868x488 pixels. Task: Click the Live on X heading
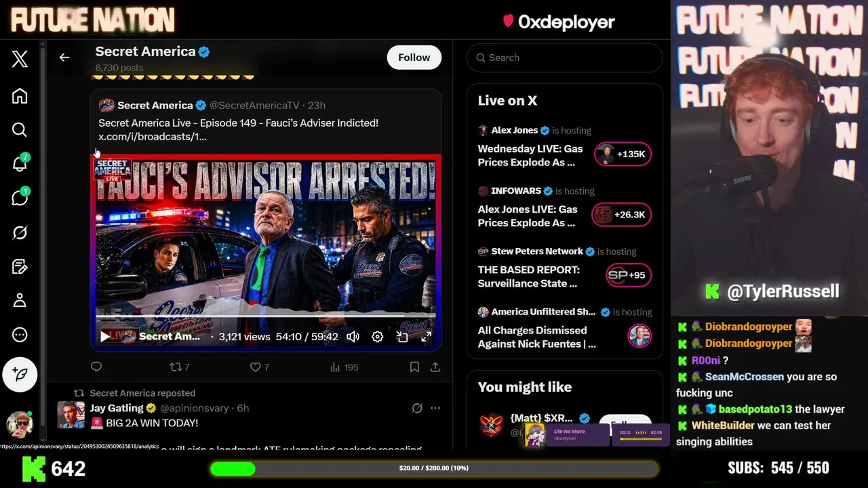507,100
